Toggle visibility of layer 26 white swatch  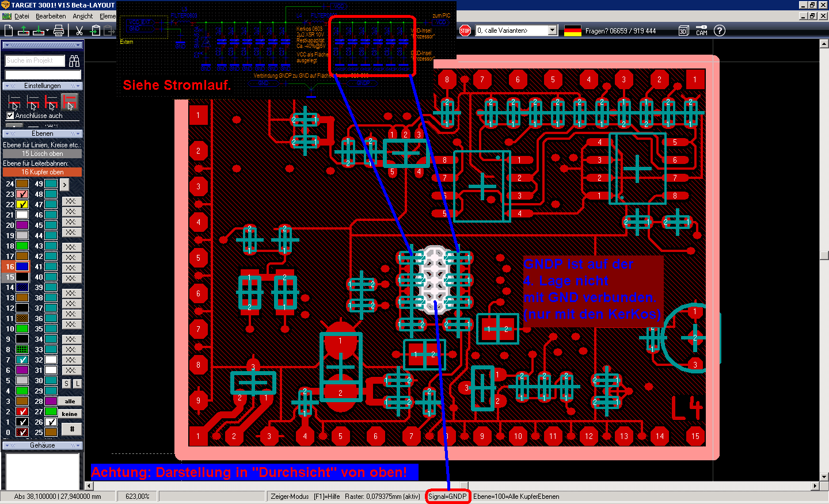pos(51,422)
